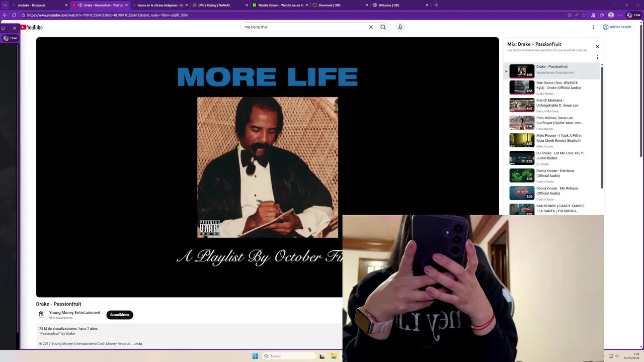644x362 pixels.
Task: Clear the YouTube search text with X
Action: (371, 27)
